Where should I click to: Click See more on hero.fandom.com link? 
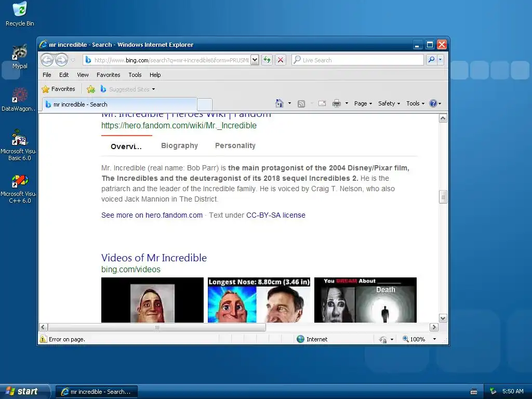pyautogui.click(x=152, y=215)
